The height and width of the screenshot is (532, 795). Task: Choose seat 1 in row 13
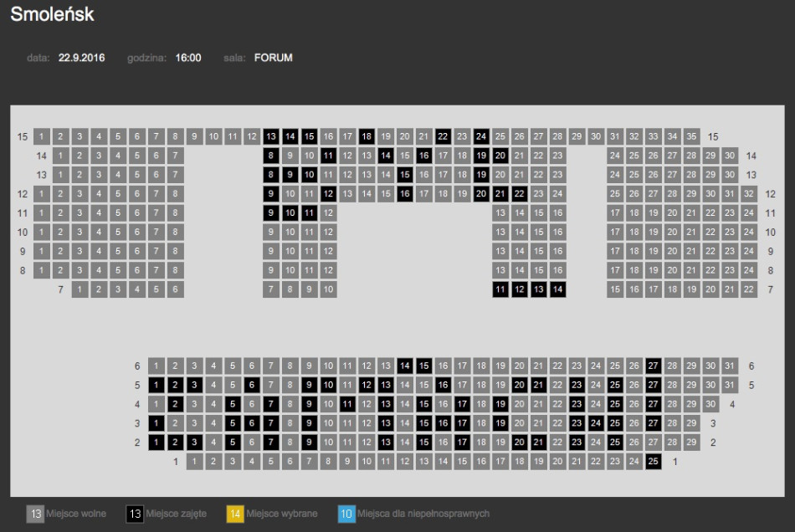pos(60,175)
